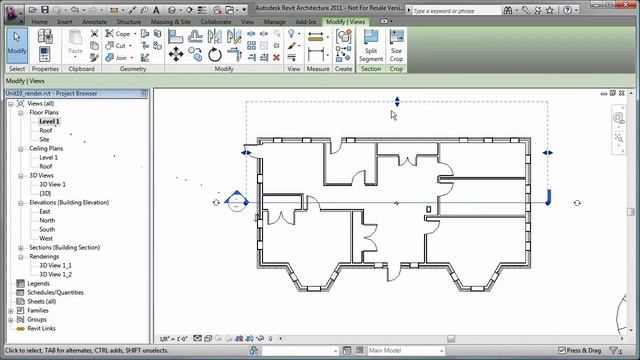
Task: Click the horizontal scrollbar thumb in view
Action: point(451,339)
